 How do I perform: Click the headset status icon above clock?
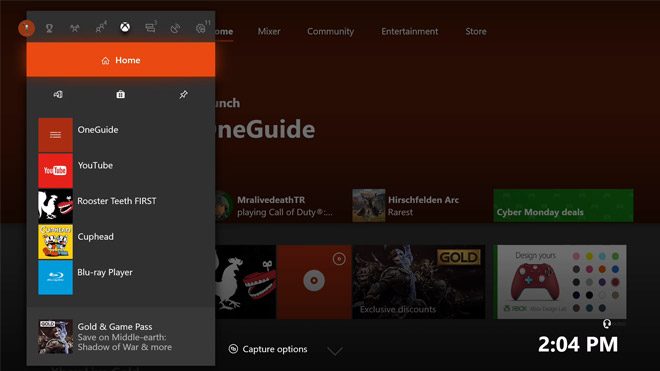607,323
